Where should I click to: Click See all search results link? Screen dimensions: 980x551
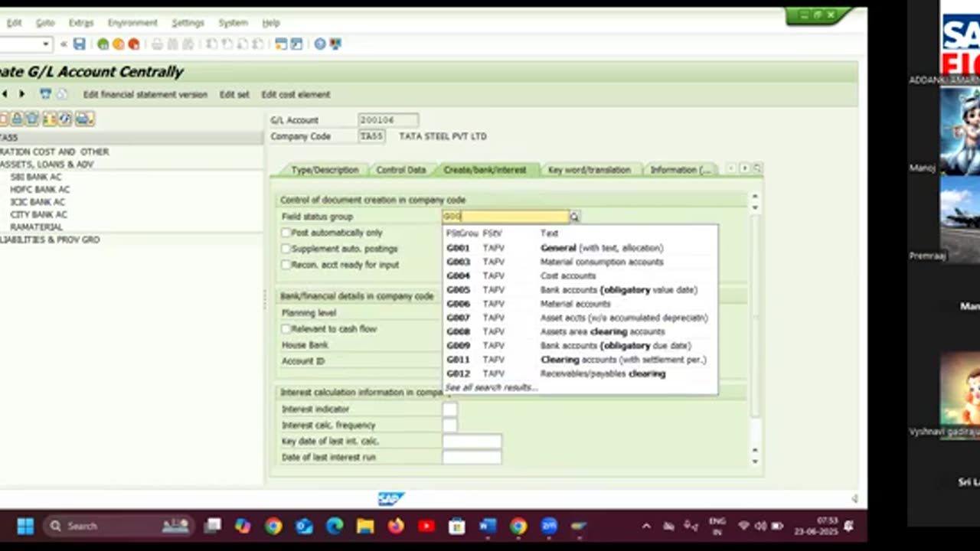click(x=492, y=388)
